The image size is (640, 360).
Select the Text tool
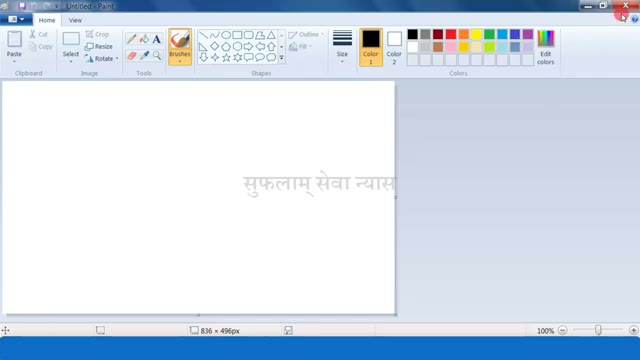click(x=157, y=39)
